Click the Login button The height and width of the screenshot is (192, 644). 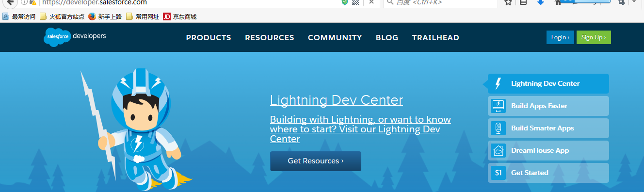pos(560,37)
